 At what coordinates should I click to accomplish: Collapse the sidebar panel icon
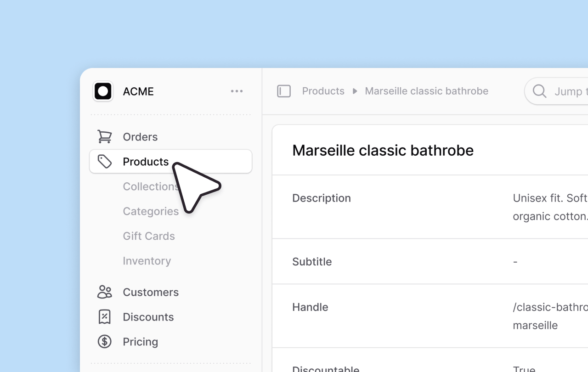tap(284, 91)
